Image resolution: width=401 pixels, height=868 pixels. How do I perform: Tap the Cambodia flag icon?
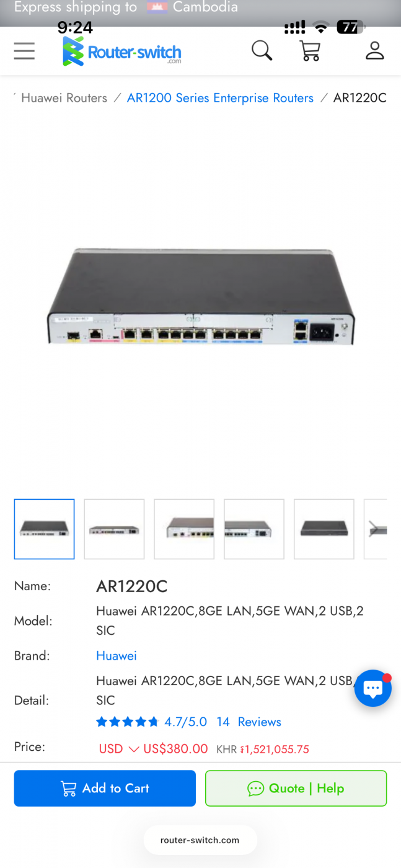pyautogui.click(x=156, y=7)
